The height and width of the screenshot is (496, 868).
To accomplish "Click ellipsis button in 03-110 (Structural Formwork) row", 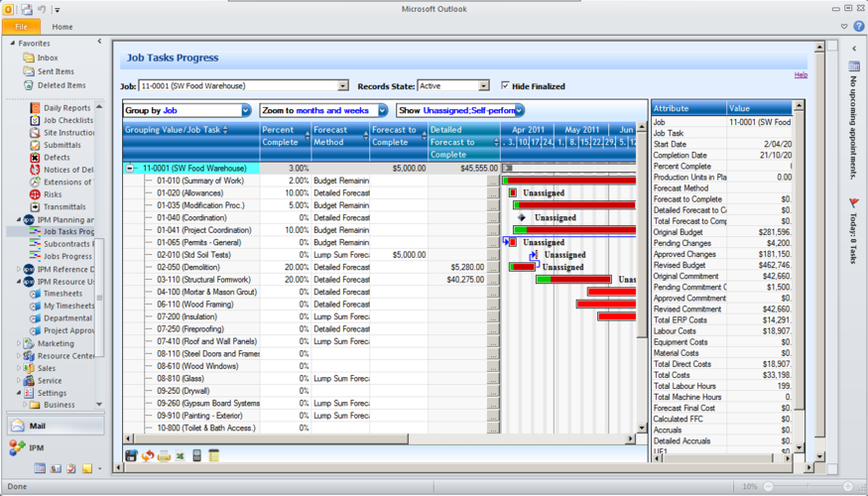I will (x=493, y=280).
